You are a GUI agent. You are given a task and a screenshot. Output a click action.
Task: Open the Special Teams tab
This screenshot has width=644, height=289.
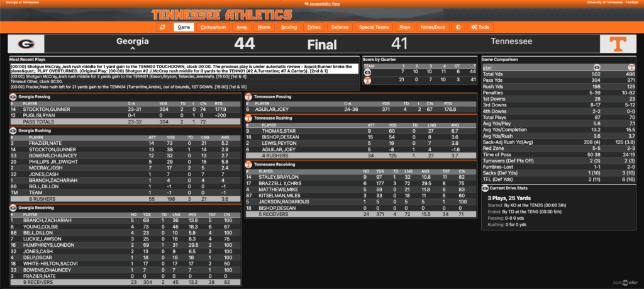click(x=374, y=27)
